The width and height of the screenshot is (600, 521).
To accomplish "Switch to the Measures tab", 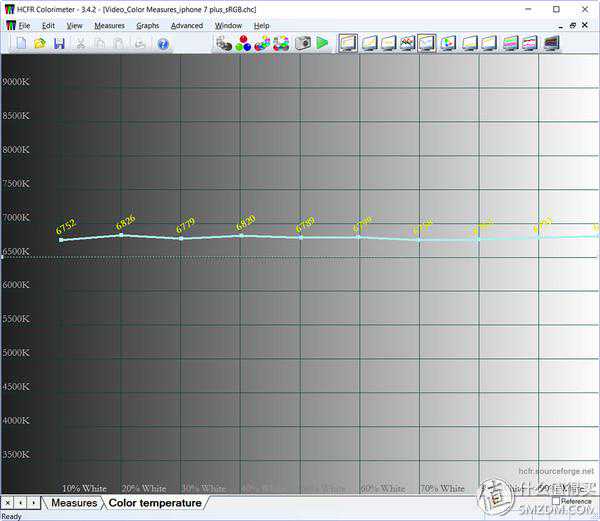I will pyautogui.click(x=74, y=503).
